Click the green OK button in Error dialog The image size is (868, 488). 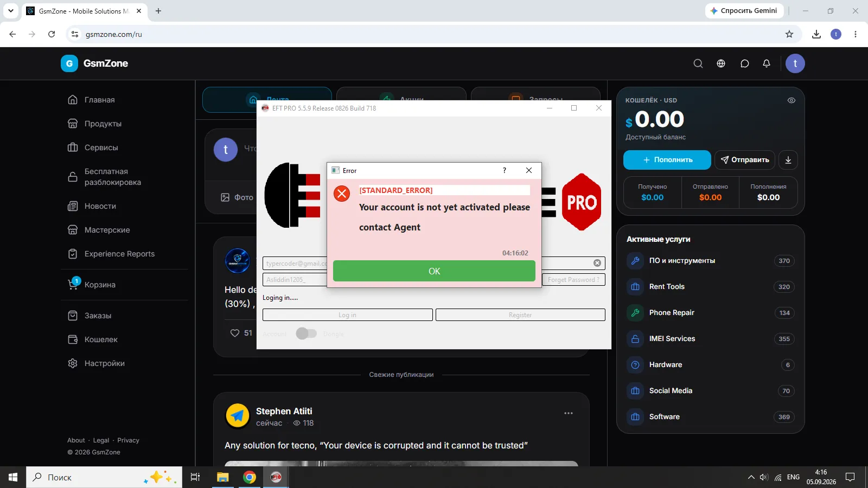tap(434, 271)
